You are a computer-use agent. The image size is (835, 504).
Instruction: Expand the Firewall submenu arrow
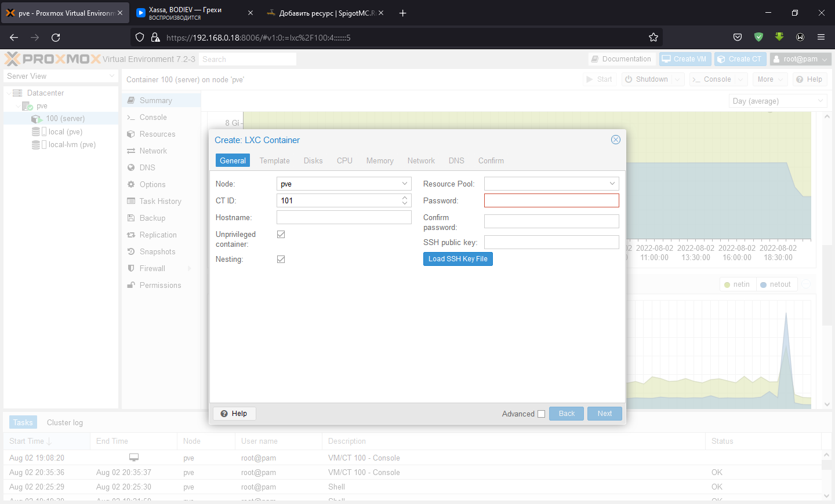(x=189, y=268)
